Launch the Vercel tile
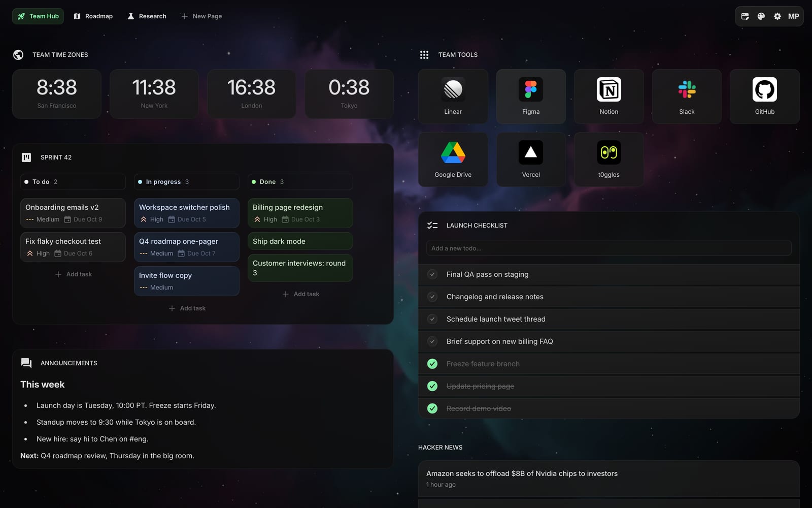812x508 pixels. [531, 160]
